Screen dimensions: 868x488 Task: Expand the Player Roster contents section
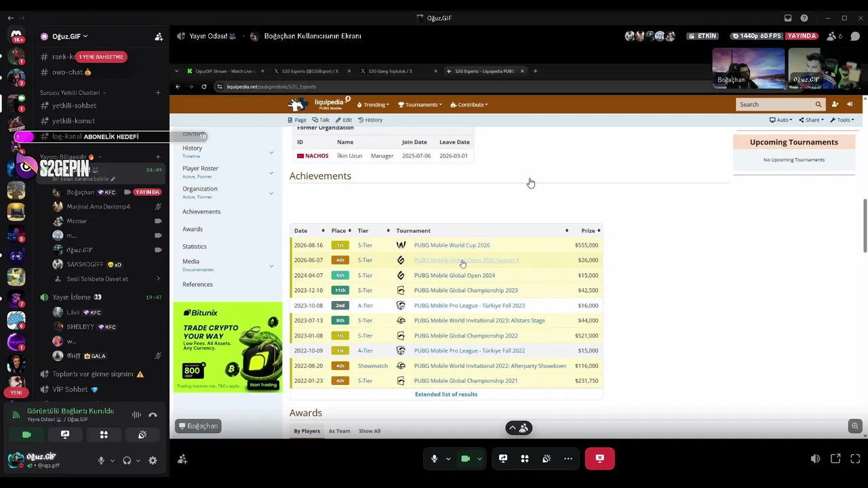(x=271, y=172)
